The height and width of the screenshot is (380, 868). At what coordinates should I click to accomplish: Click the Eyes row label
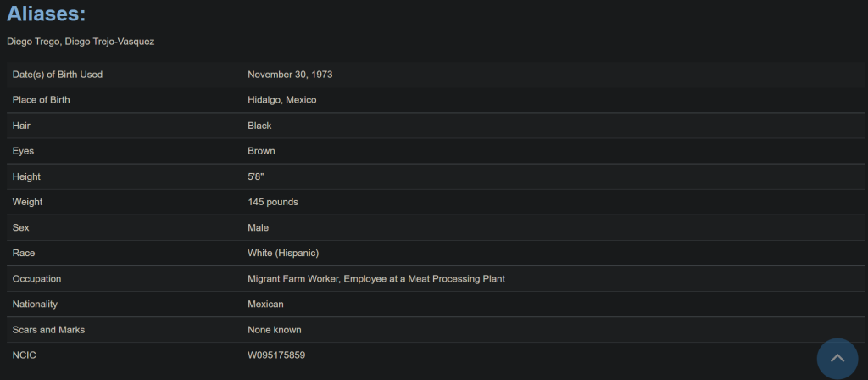click(x=24, y=151)
